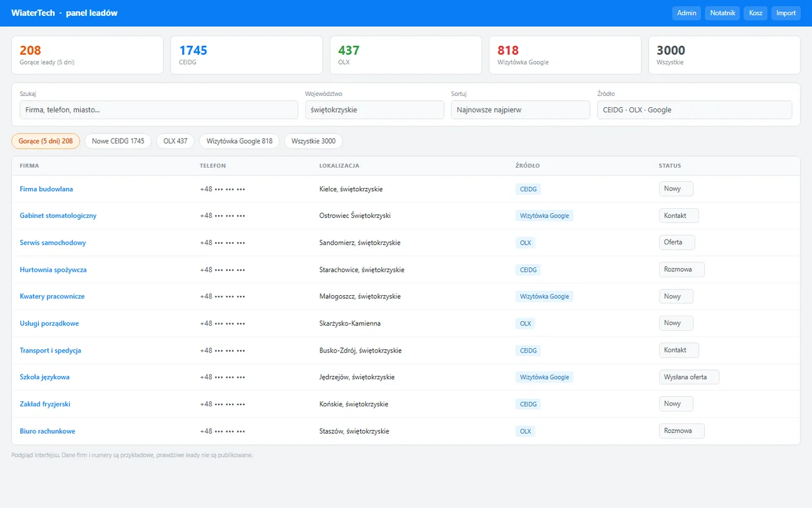Open the Firma budowlana lead

(46, 189)
